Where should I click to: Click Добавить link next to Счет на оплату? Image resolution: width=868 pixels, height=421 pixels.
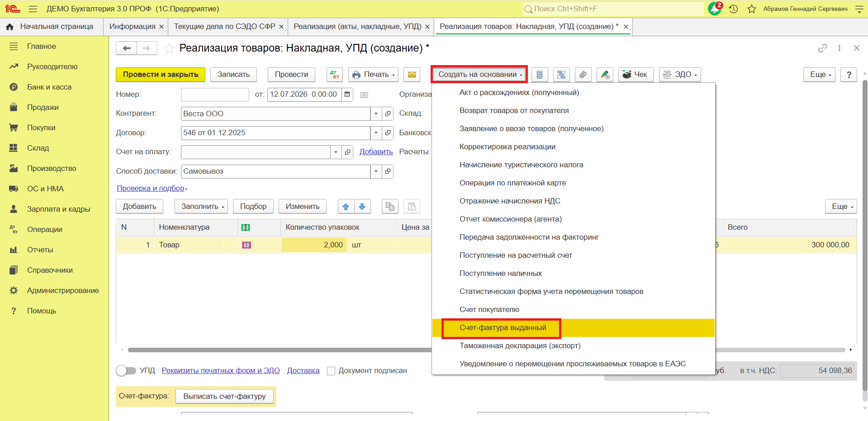coord(376,152)
